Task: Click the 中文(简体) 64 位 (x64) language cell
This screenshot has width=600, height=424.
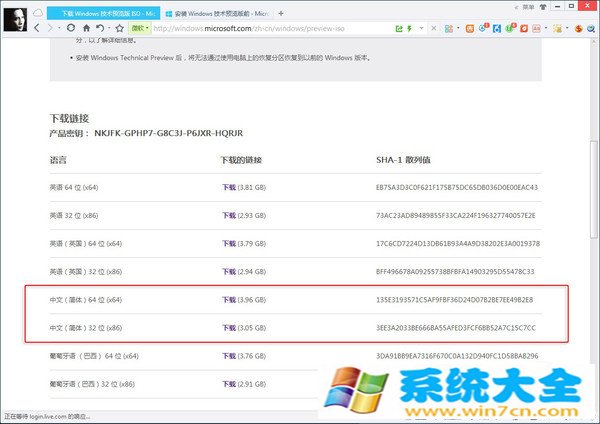Action: point(86,300)
